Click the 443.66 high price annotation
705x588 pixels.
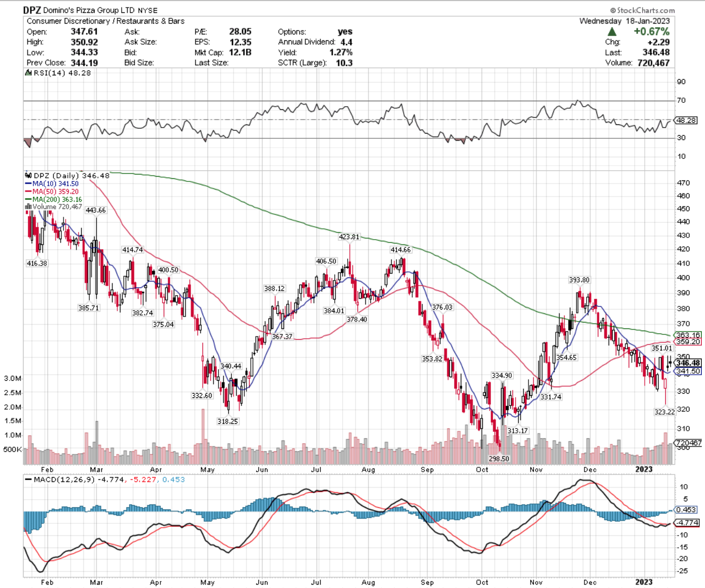96,211
